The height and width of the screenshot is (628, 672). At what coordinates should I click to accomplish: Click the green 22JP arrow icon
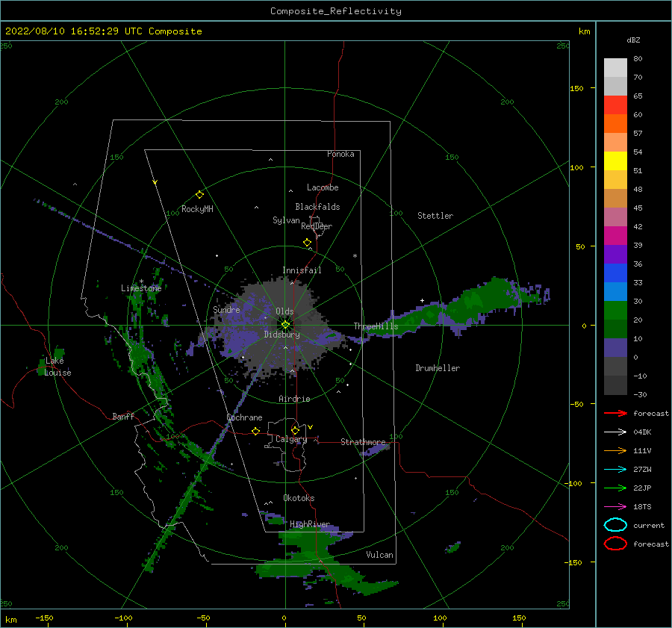[615, 488]
